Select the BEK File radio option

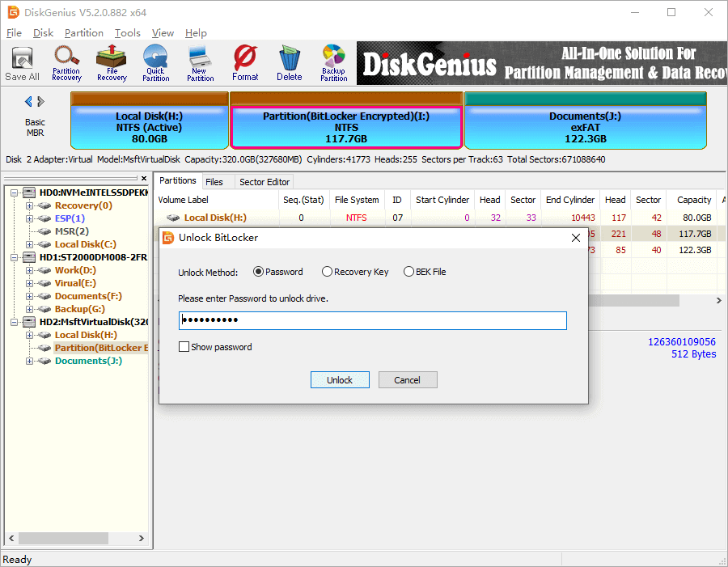[x=409, y=273]
